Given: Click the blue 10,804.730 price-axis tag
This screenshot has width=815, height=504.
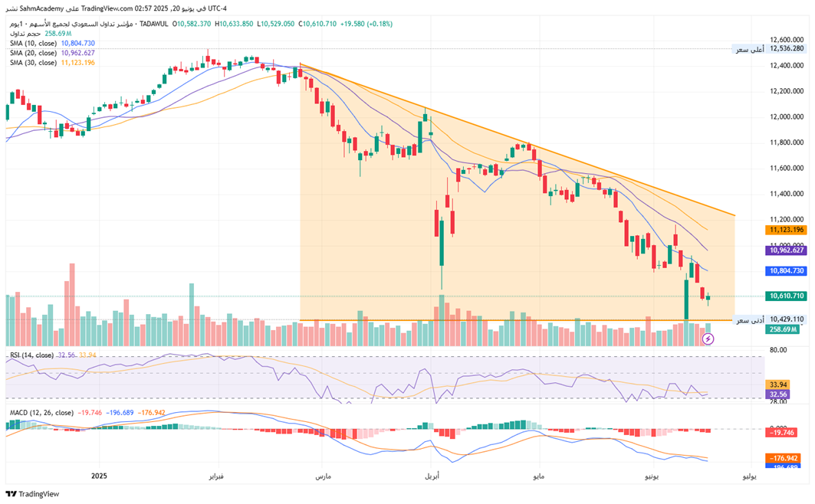Looking at the screenshot, I should click(785, 271).
